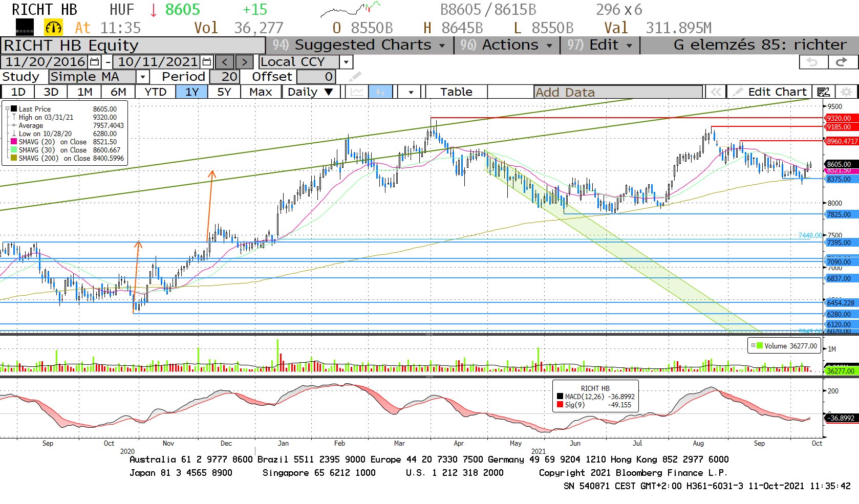
Task: Click the green SMAVG (30) color swatch
Action: [14, 150]
